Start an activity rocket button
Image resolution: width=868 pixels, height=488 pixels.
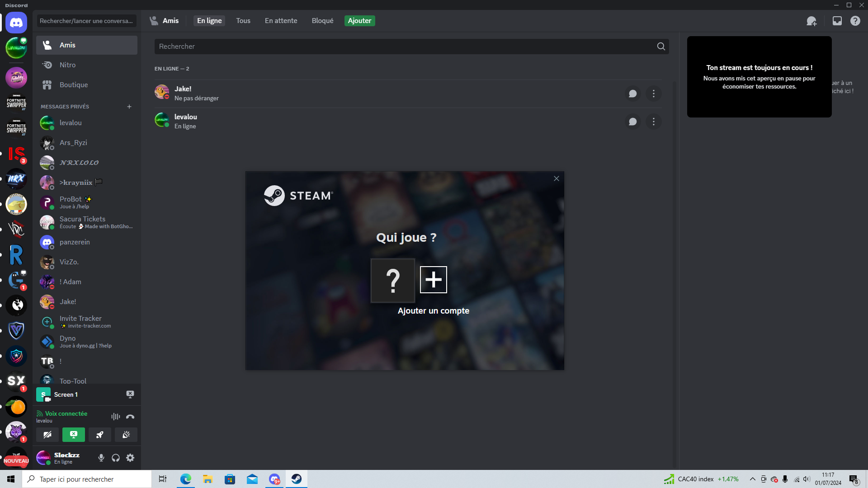[100, 435]
